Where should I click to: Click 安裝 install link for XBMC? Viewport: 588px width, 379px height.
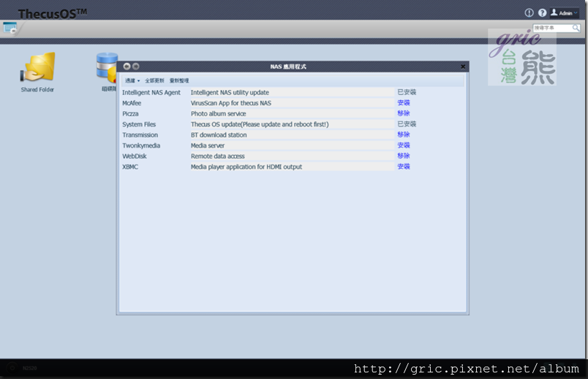click(x=404, y=167)
